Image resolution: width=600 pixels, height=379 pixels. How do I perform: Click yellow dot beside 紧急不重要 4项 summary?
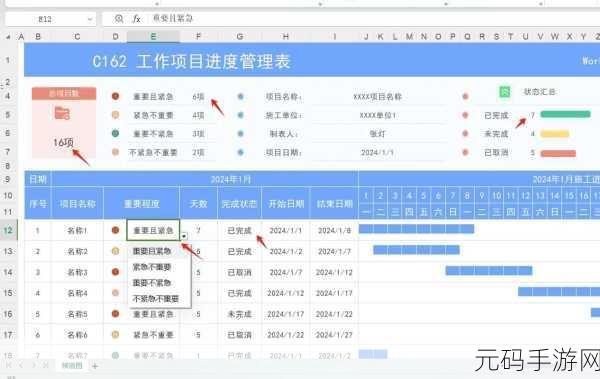point(115,114)
